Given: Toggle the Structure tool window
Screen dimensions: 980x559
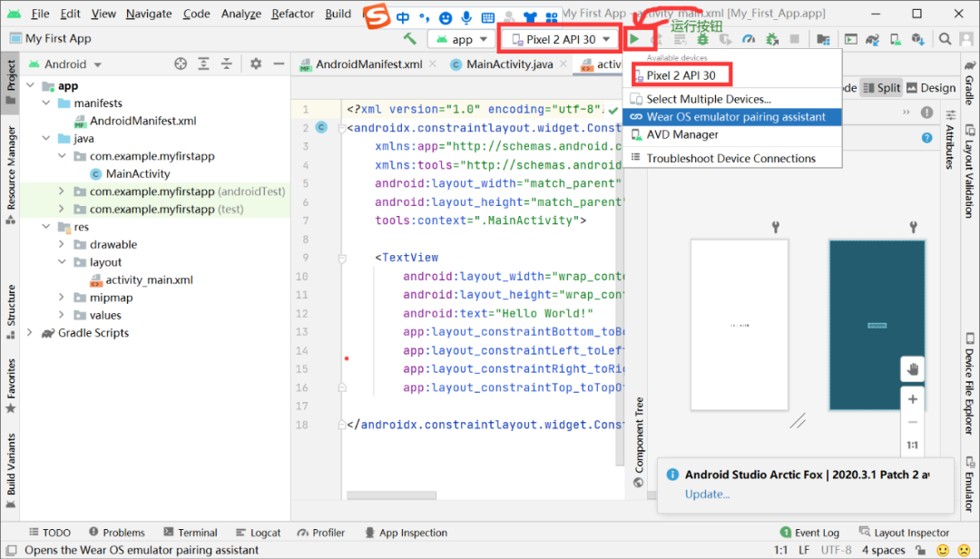Looking at the screenshot, I should point(11,313).
